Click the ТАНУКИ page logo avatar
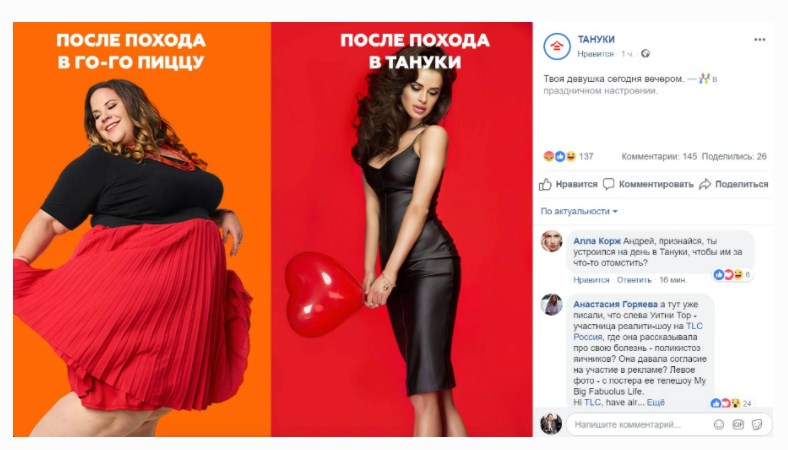This screenshot has width=788, height=450. click(x=557, y=46)
